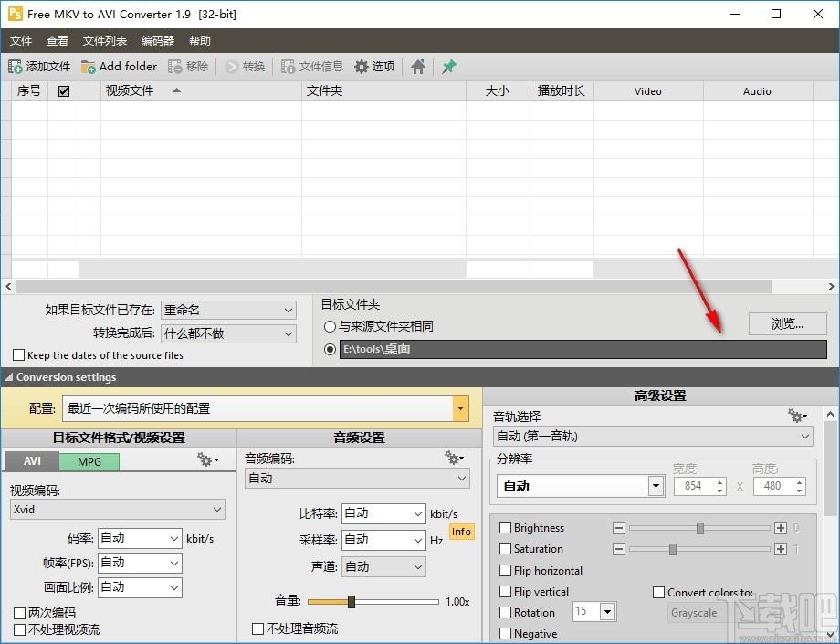
Task: Sort by 视频文件 column header
Action: 201,91
